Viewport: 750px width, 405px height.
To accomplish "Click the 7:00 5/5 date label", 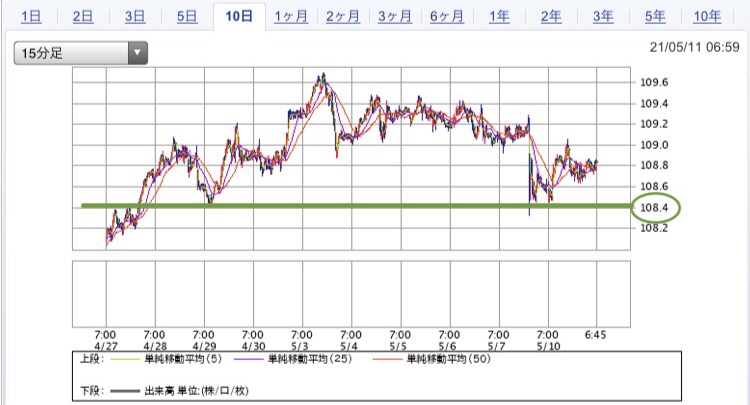I will pos(400,340).
